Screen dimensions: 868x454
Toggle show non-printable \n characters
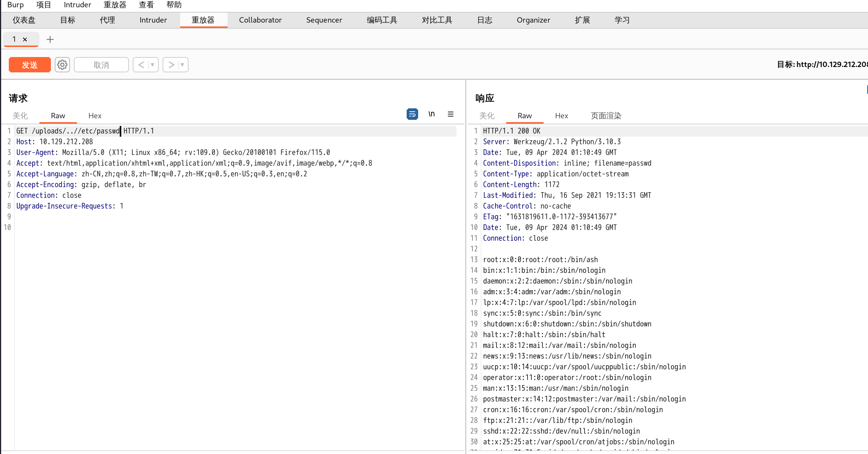coord(432,114)
